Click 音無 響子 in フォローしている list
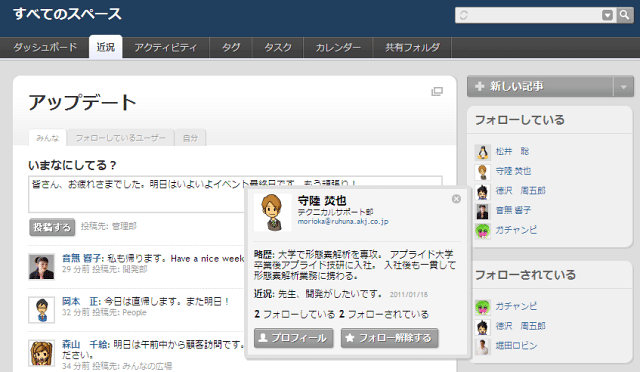Viewport: 640px width, 372px height. pyautogui.click(x=513, y=210)
